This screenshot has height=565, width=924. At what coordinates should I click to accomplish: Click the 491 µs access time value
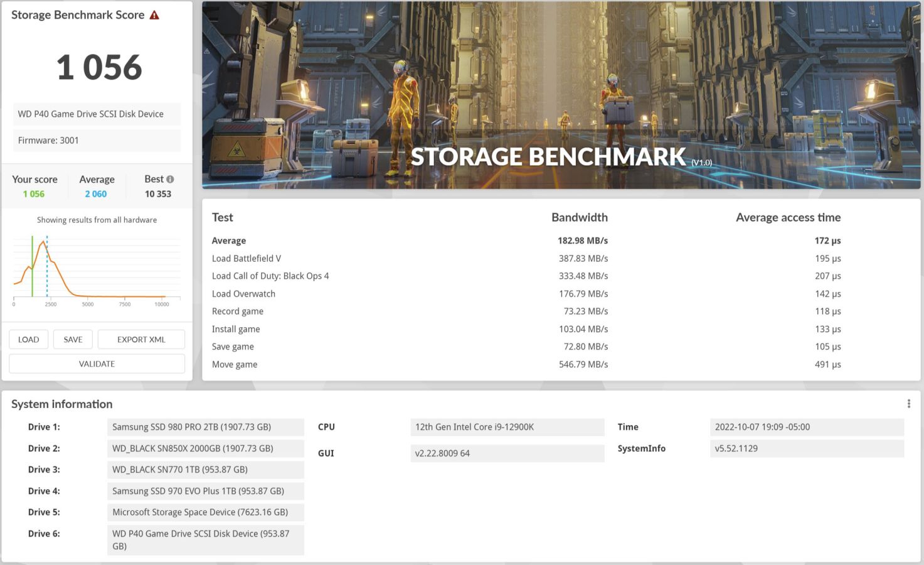tap(828, 364)
